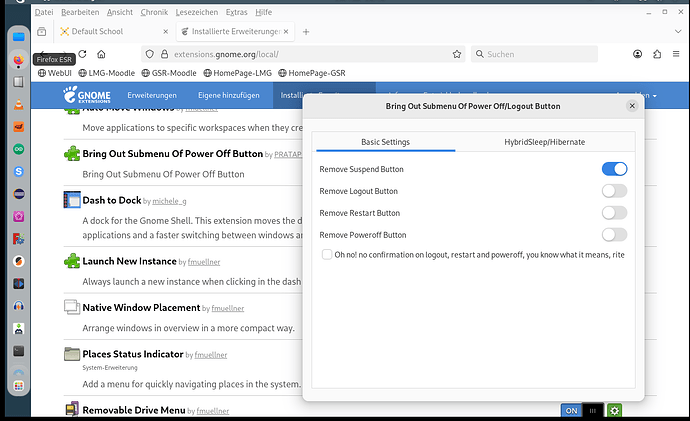
Task: Open the browser extensions puzzle icon
Action: 657,54
